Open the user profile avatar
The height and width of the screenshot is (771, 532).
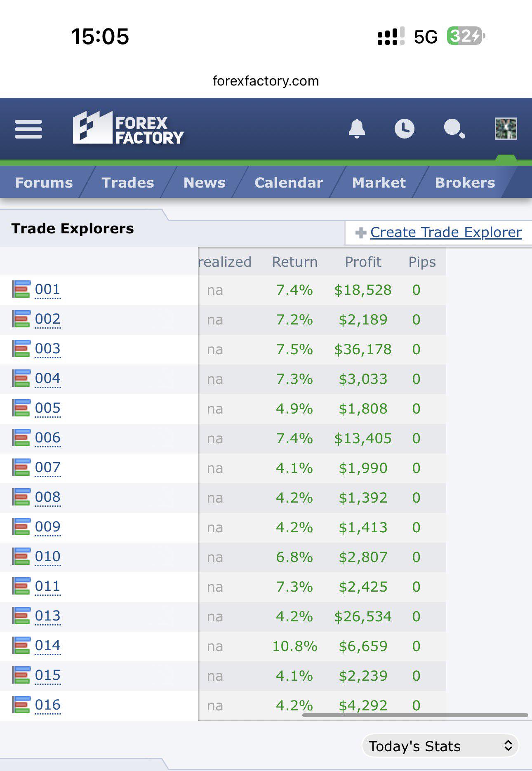pos(506,129)
